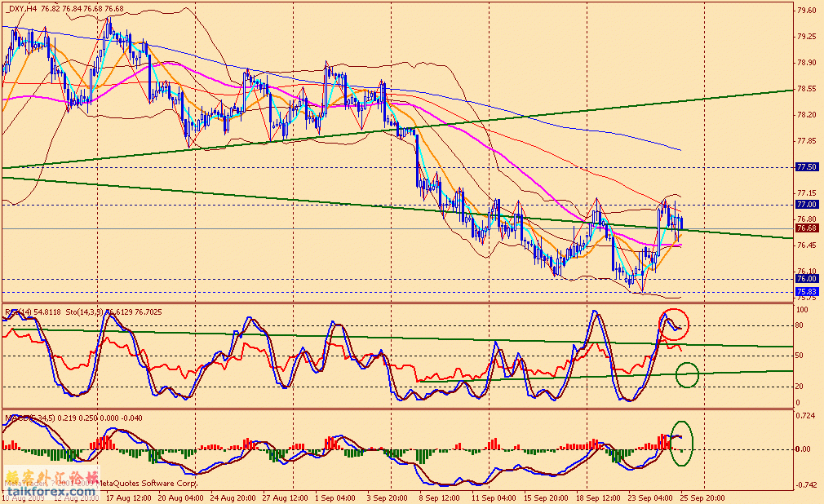Select the 0.00 MACD scale value
This screenshot has width=824, height=504.
pyautogui.click(x=803, y=449)
